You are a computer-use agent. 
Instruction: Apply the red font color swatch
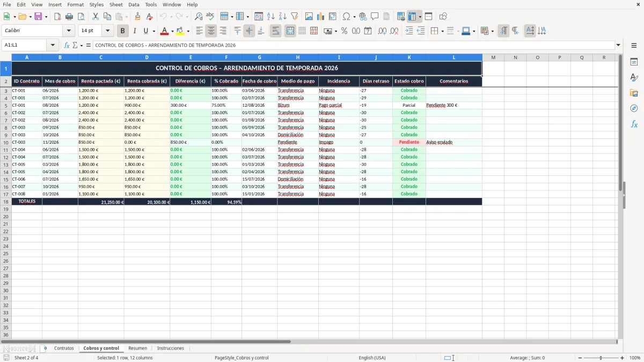[x=165, y=31]
